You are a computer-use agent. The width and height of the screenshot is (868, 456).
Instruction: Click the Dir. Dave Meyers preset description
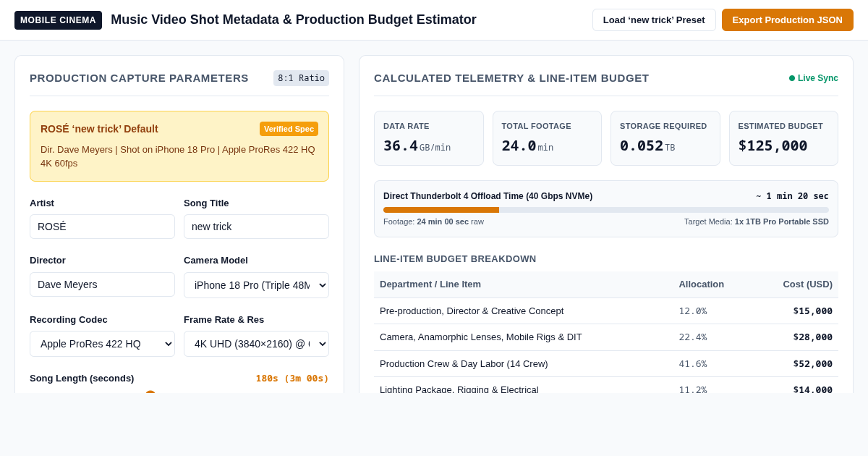click(x=178, y=156)
